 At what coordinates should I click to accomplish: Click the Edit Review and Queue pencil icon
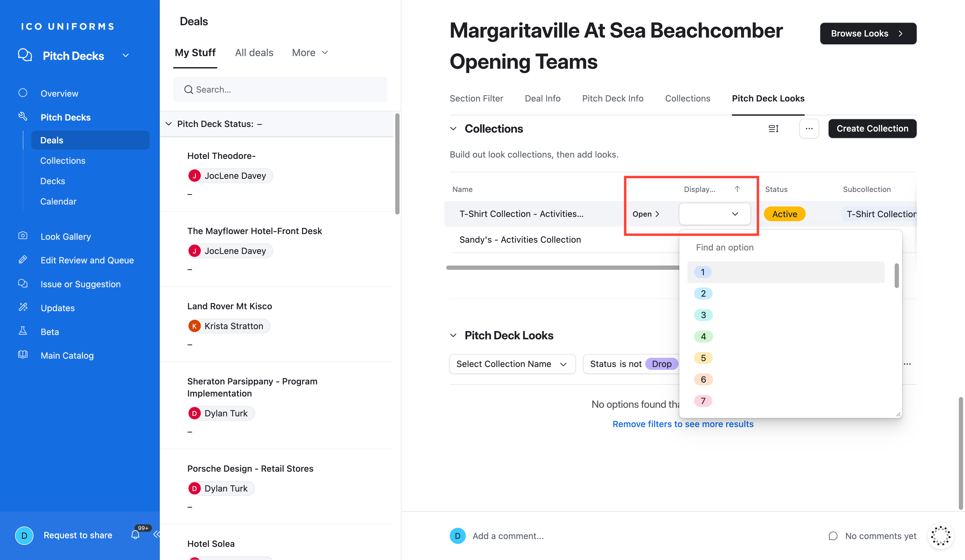23,260
